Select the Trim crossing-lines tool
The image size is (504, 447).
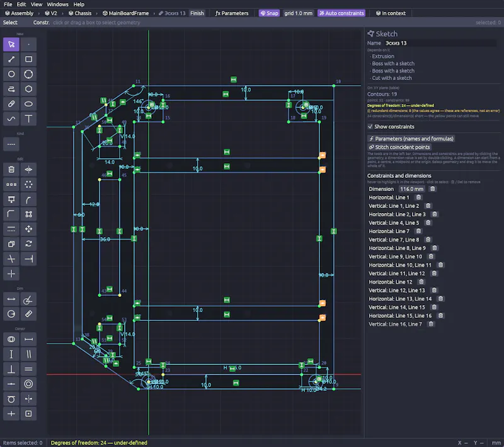point(11,259)
